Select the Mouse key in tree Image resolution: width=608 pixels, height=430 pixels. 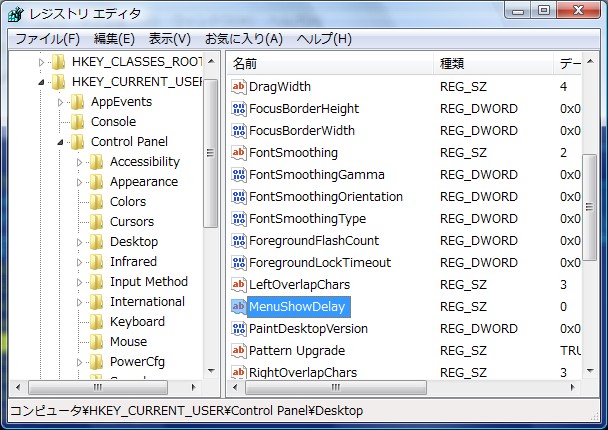click(x=128, y=342)
